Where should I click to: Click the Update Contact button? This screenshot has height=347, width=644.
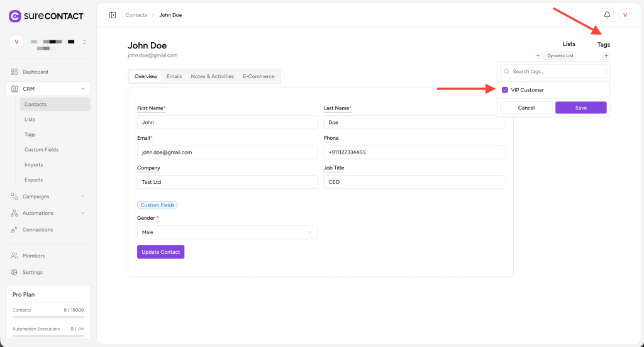[160, 252]
